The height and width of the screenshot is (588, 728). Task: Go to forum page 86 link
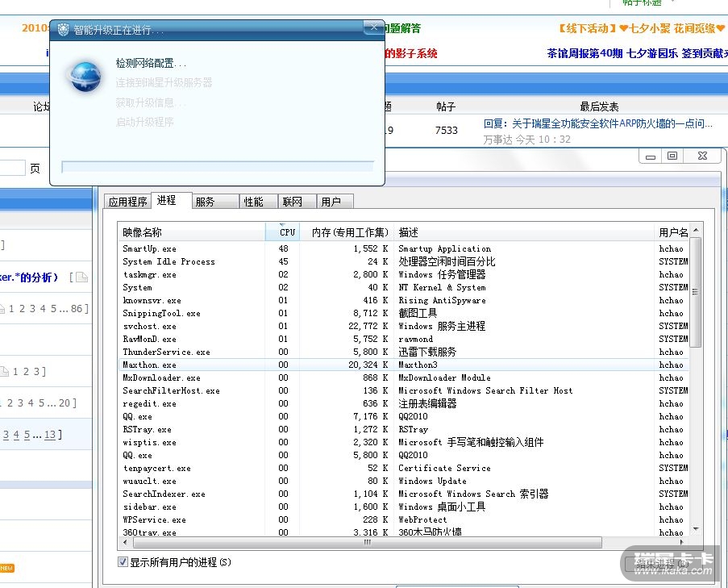[x=76, y=308]
